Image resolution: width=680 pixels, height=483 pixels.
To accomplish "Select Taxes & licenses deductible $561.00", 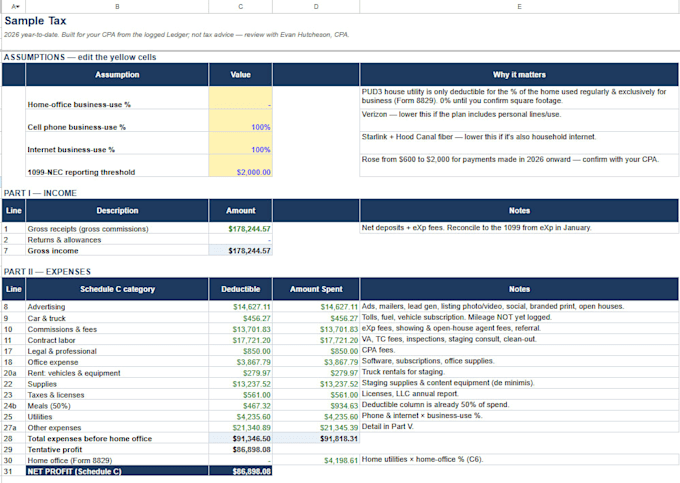I will (241, 395).
